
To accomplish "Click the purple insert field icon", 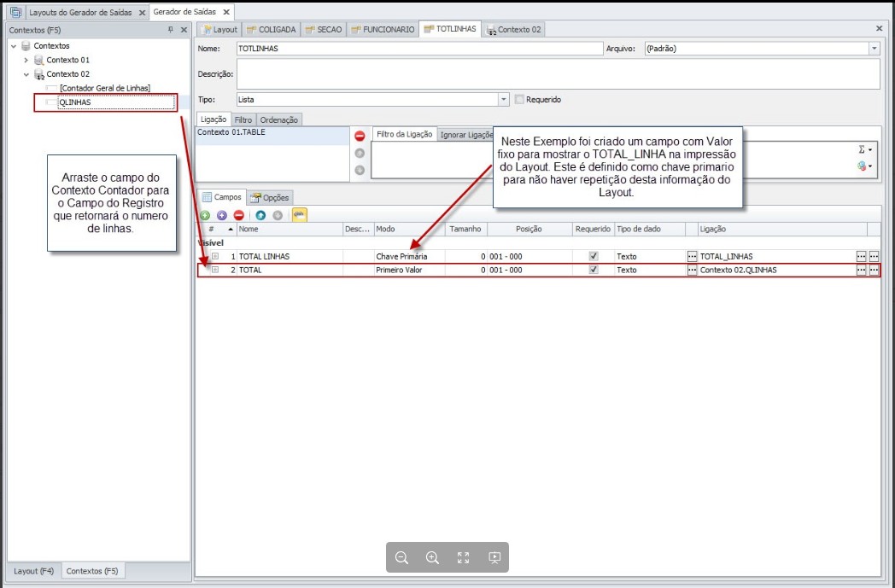I will pyautogui.click(x=222, y=215).
